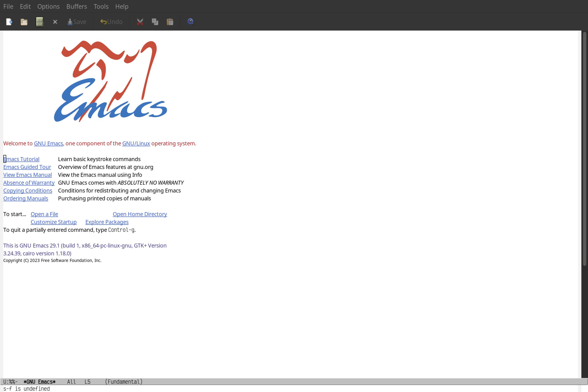Viewport: 588px width, 392px height.
Task: Open Options menu dropdown
Action: (x=48, y=6)
